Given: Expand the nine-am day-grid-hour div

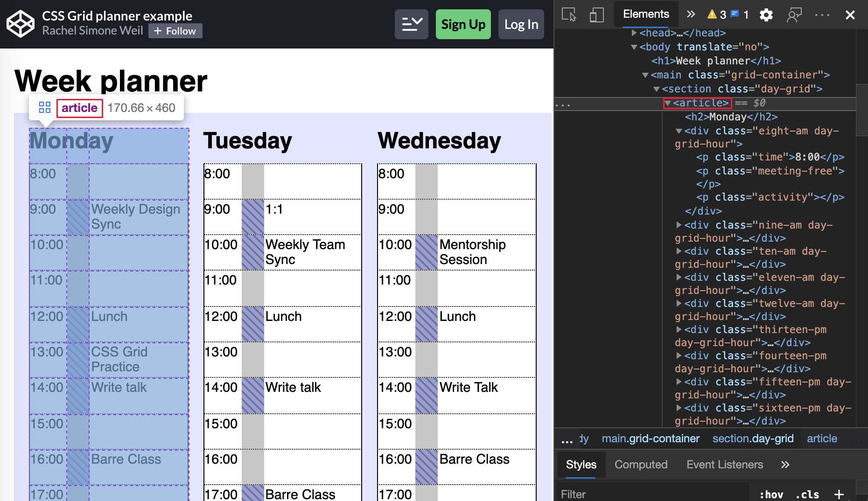Looking at the screenshot, I should point(679,224).
